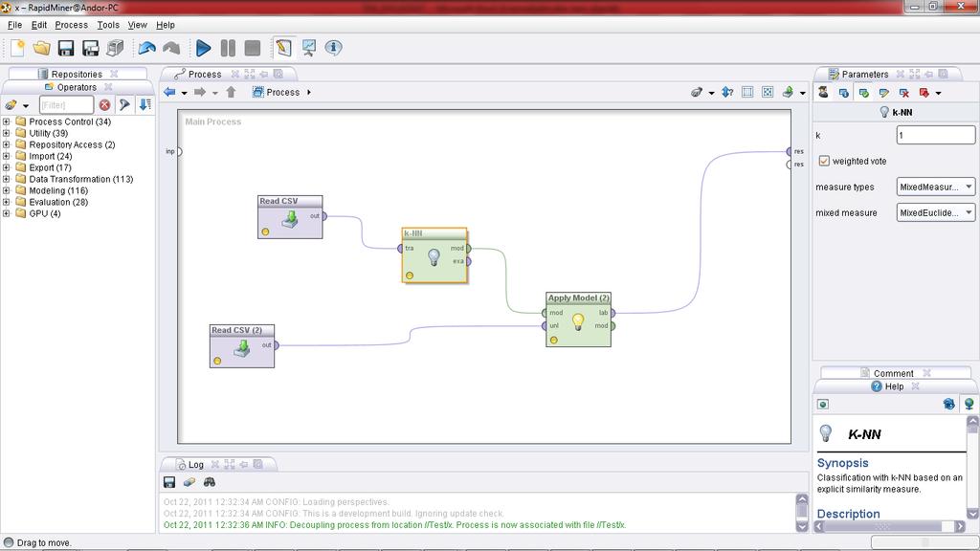The image size is (980, 551).
Task: Open the Edit menu
Action: [x=38, y=25]
